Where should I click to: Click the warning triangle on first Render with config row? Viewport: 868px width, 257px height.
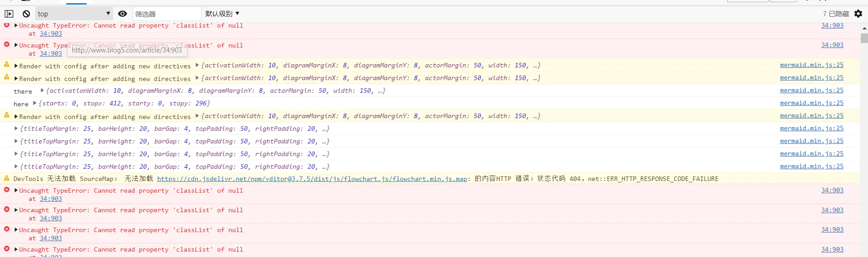tap(7, 65)
